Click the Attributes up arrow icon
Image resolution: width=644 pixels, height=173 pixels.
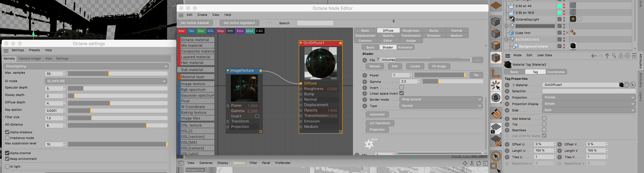click(x=607, y=56)
